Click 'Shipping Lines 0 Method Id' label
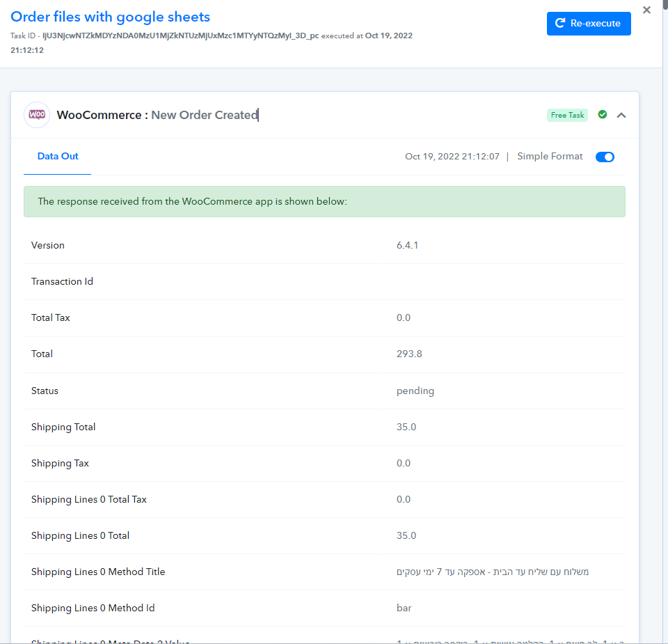 tap(93, 608)
